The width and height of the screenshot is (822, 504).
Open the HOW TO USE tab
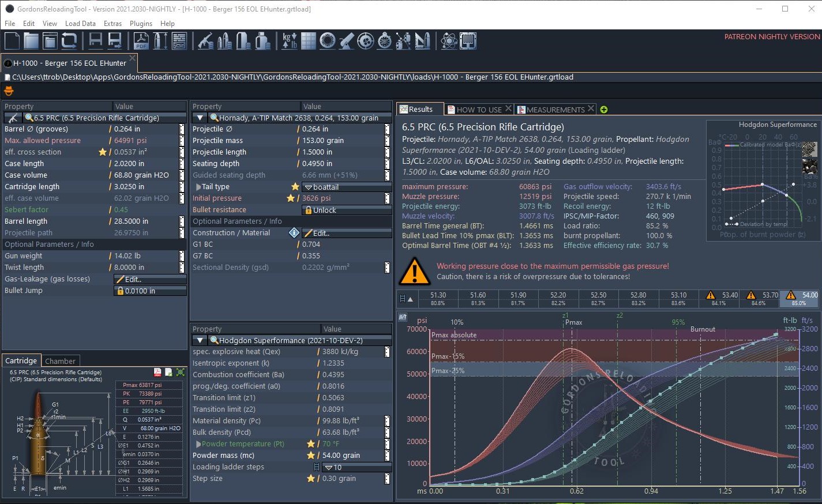pyautogui.click(x=479, y=110)
